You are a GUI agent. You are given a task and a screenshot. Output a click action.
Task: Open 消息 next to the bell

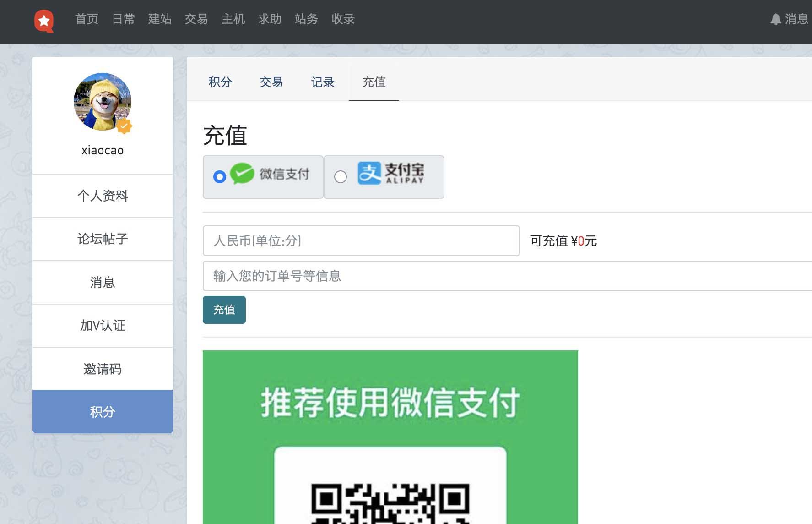[796, 19]
